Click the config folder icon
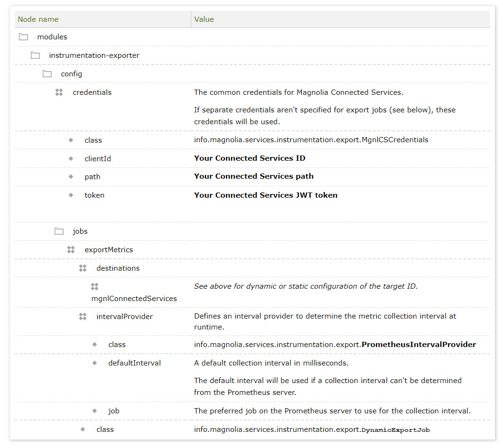This screenshot has height=448, width=503. coord(47,73)
